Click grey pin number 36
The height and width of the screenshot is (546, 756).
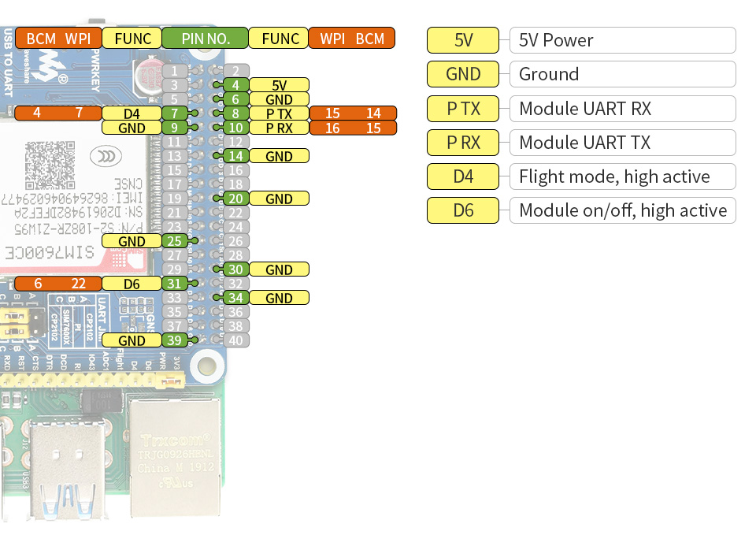pos(235,312)
